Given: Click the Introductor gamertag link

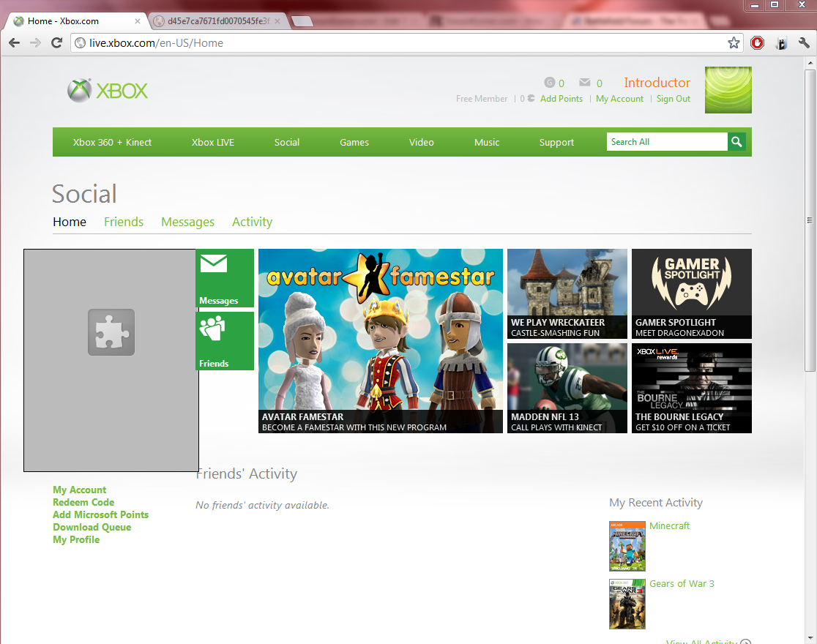Looking at the screenshot, I should [x=657, y=82].
